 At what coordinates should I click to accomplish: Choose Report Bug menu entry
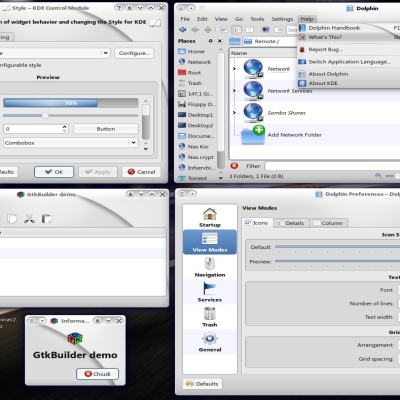[x=348, y=49]
